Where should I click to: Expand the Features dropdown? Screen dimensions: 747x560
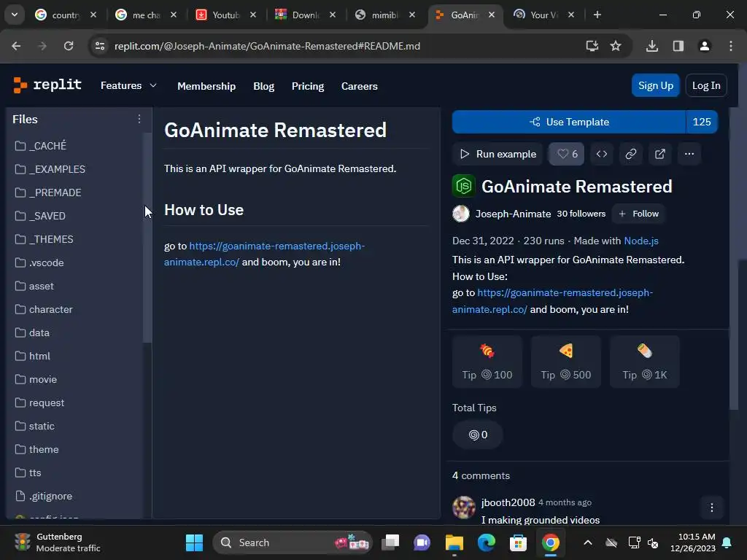(x=128, y=86)
